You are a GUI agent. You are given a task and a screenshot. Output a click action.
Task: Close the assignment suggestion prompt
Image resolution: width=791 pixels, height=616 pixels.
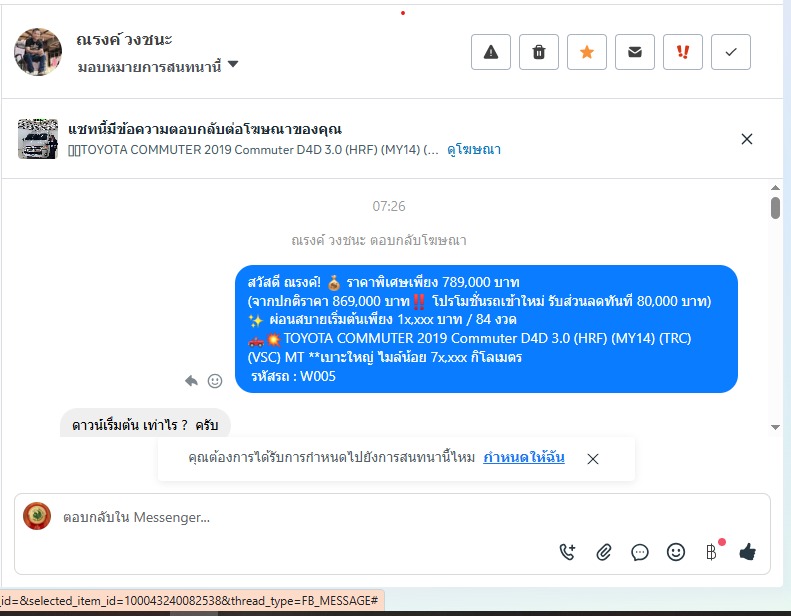[593, 459]
